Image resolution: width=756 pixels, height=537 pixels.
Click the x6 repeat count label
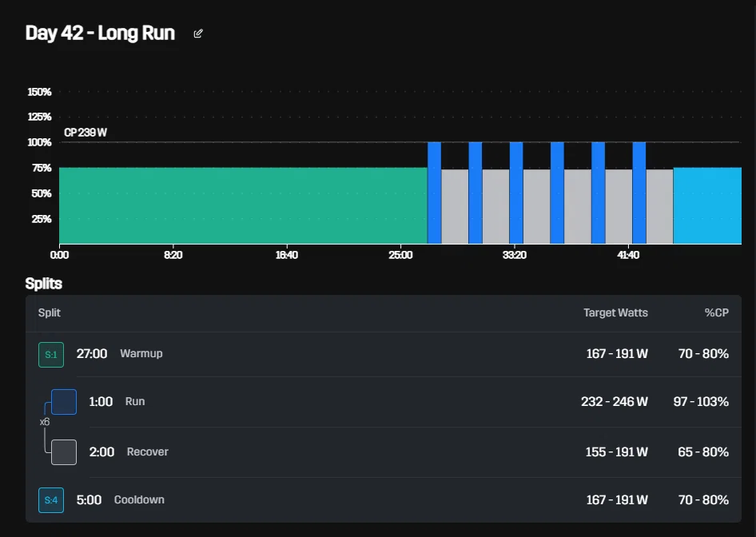point(45,422)
